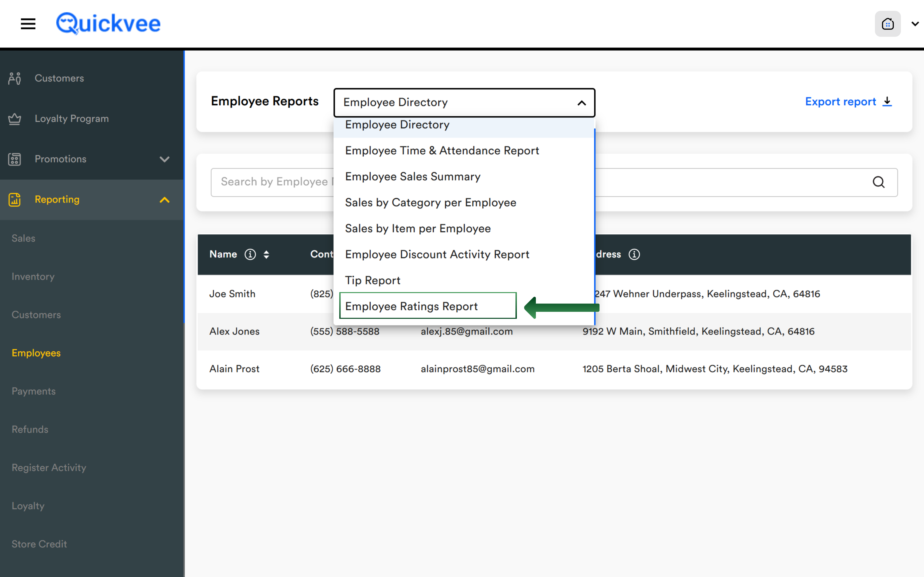The width and height of the screenshot is (924, 577).
Task: Click the Promotions icon in sidebar
Action: [x=14, y=159]
